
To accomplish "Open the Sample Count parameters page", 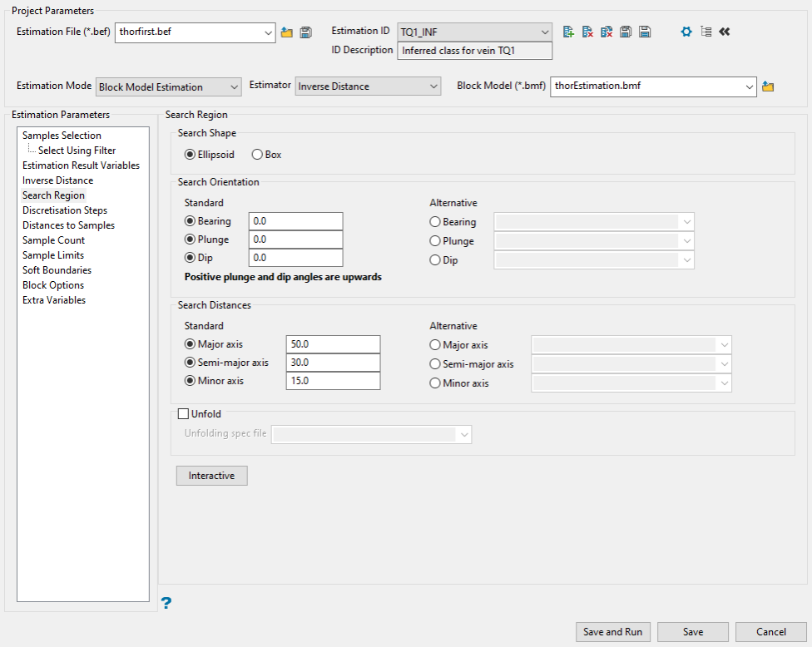I will click(x=53, y=240).
